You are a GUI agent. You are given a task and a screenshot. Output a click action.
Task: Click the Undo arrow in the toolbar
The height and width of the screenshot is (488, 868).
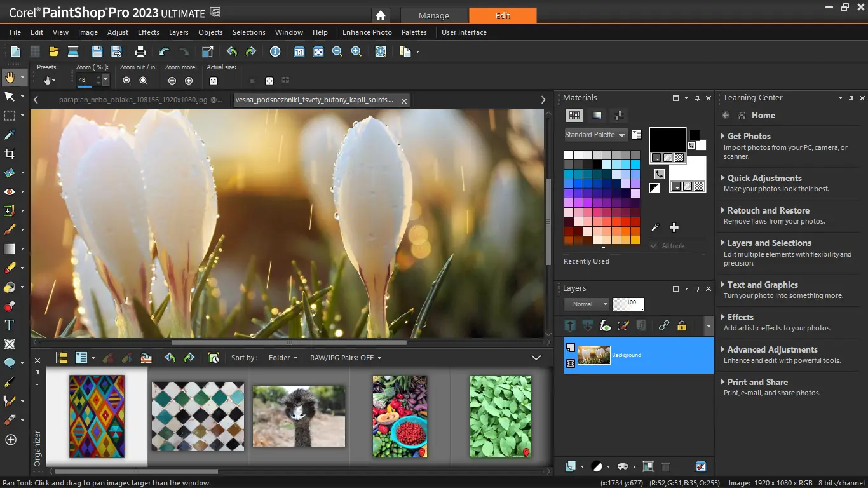pyautogui.click(x=231, y=51)
